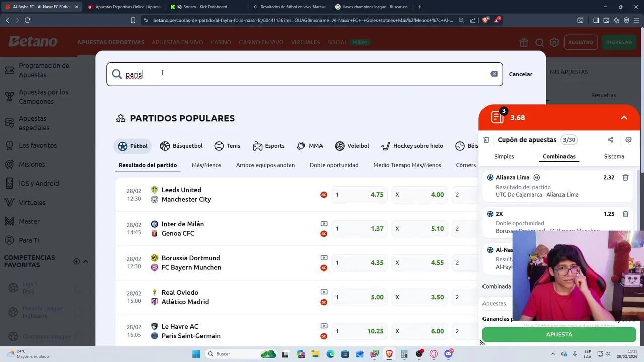Open the Betano gift promotions icon

[524, 42]
